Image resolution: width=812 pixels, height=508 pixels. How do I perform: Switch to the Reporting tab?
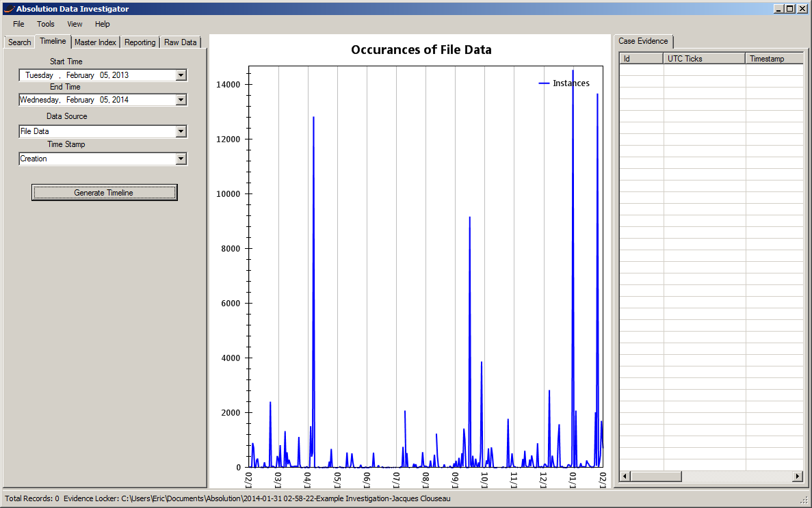click(x=140, y=42)
